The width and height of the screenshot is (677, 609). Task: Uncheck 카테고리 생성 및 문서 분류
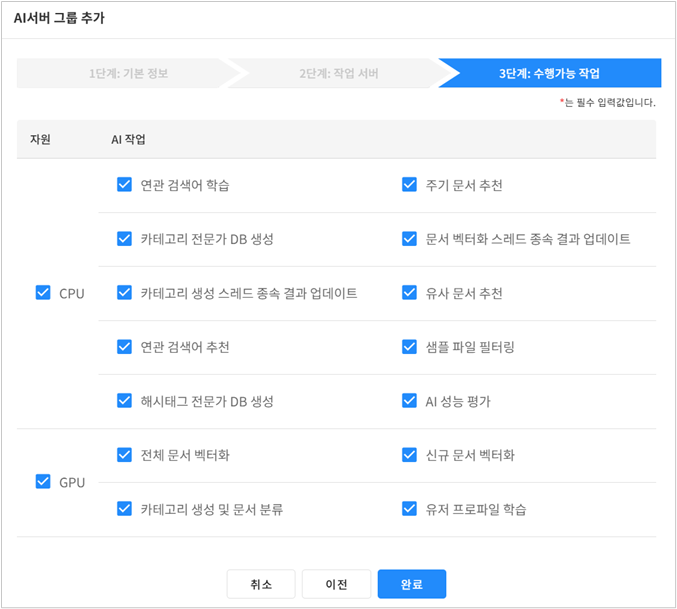(124, 509)
